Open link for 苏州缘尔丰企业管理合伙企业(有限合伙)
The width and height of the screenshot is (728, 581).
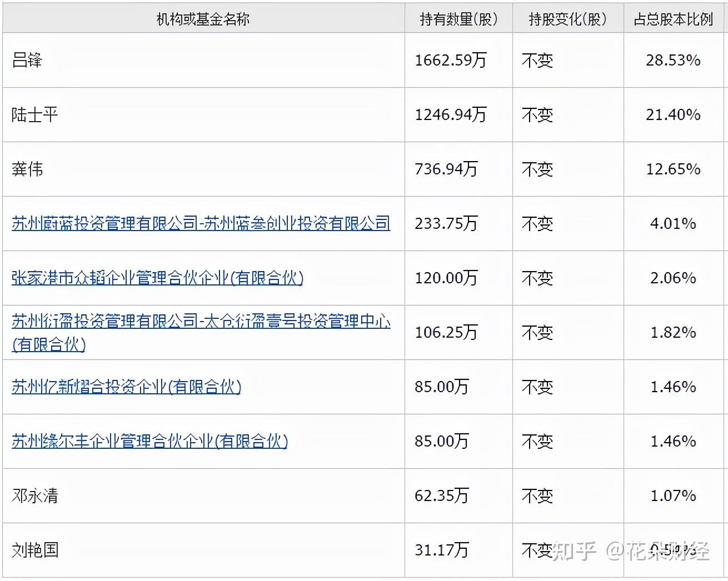tap(149, 442)
